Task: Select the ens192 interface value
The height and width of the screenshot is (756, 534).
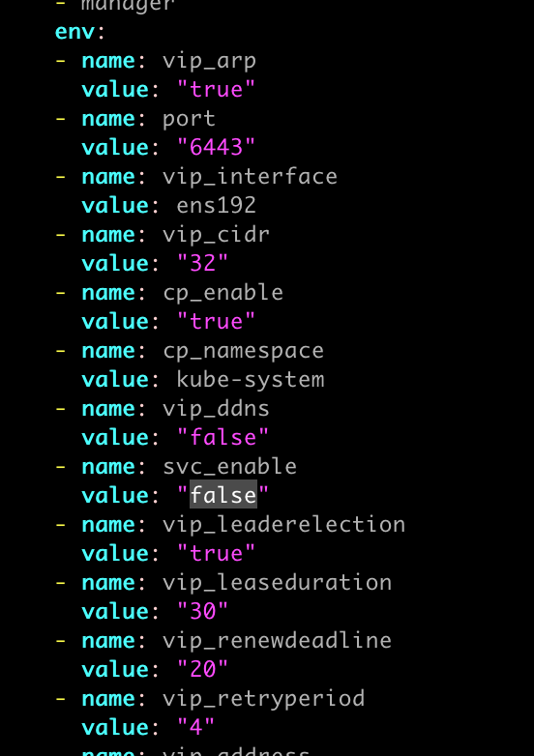Action: 216,205
